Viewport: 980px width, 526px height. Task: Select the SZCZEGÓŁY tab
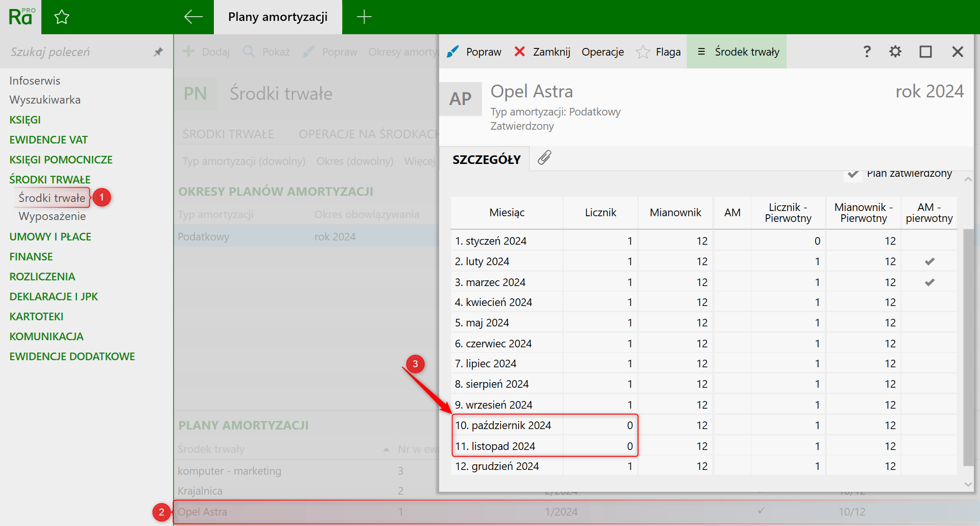(486, 160)
